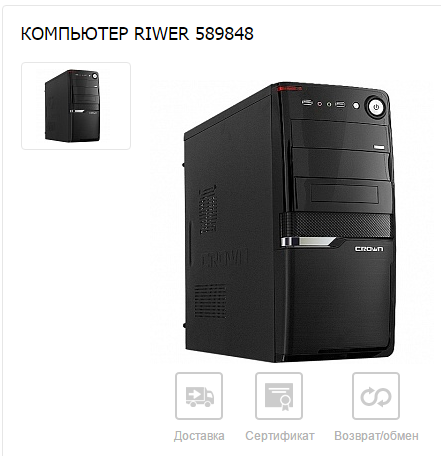
Task: Open the Сертификат link
Action: tap(280, 436)
